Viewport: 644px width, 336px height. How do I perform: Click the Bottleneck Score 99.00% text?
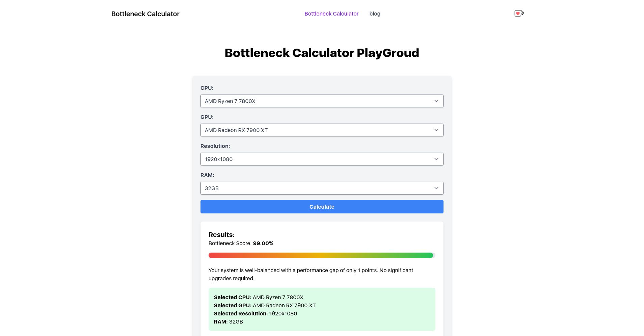(x=241, y=243)
